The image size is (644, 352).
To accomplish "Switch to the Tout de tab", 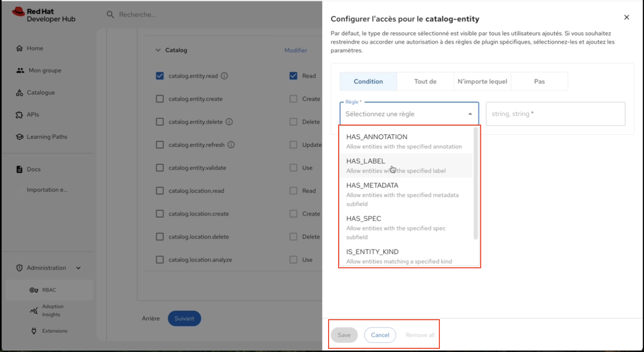I will click(425, 81).
